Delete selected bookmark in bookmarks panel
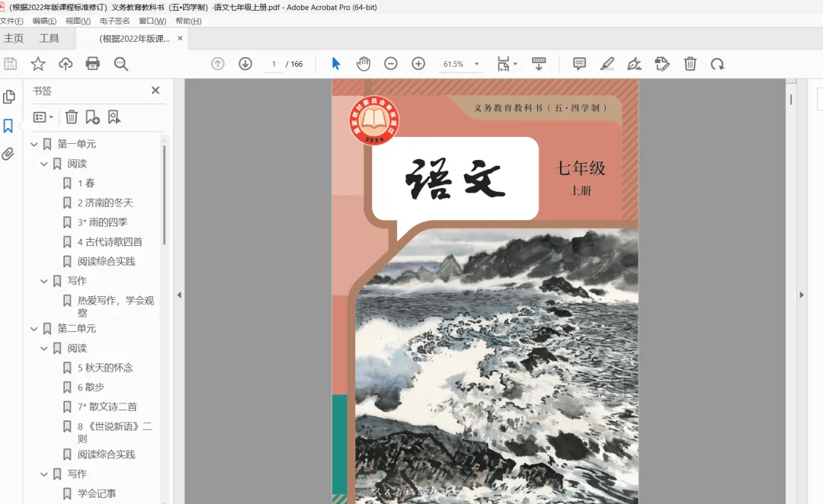823x504 pixels. 72,117
